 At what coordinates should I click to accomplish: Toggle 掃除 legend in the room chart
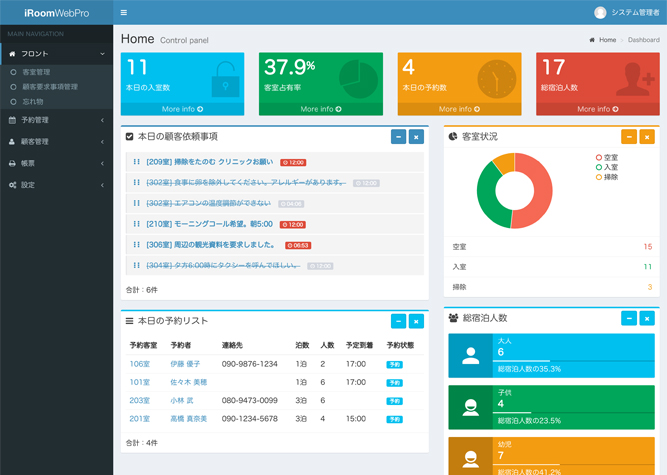[607, 177]
